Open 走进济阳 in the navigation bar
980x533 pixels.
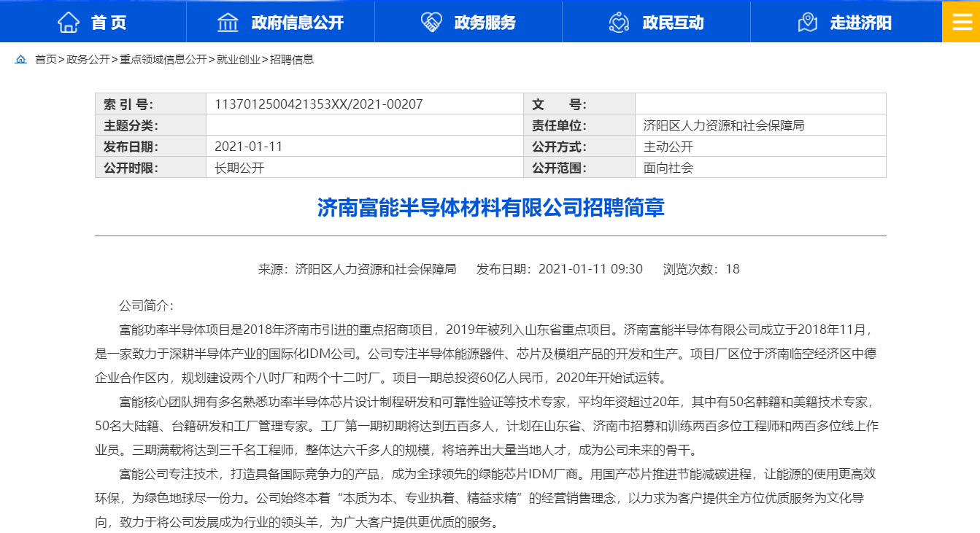pyautogui.click(x=846, y=21)
